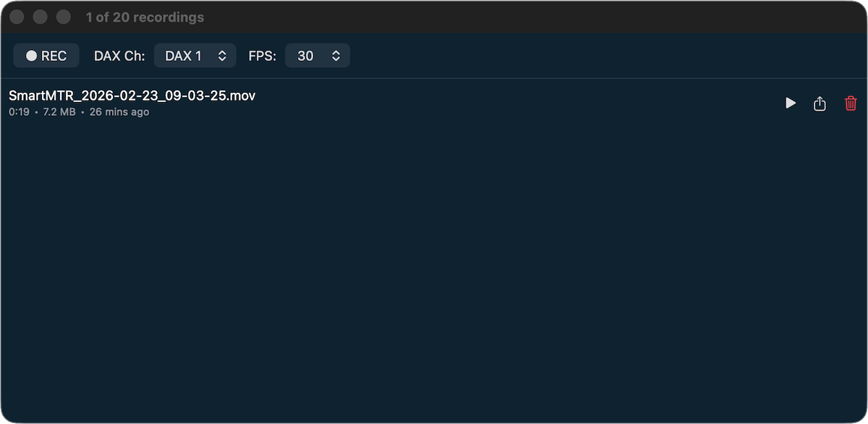Viewport: 868px width, 424px height.
Task: Start recording with the REC button
Action: 46,56
